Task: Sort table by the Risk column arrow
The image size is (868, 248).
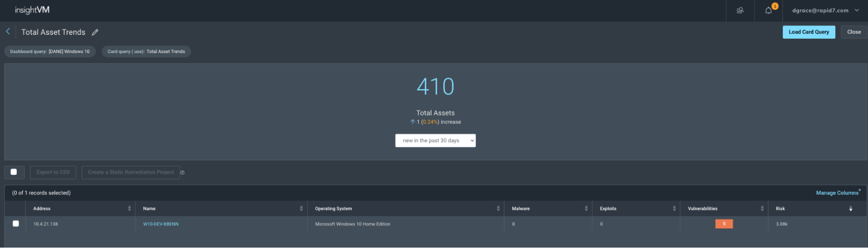Action: [x=850, y=209]
